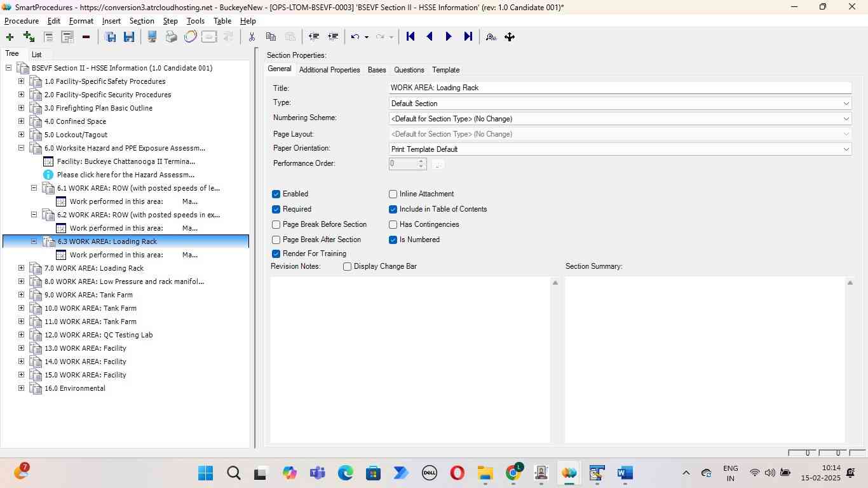Click the undo arrow icon
Viewport: 868px width, 488px height.
click(x=355, y=37)
